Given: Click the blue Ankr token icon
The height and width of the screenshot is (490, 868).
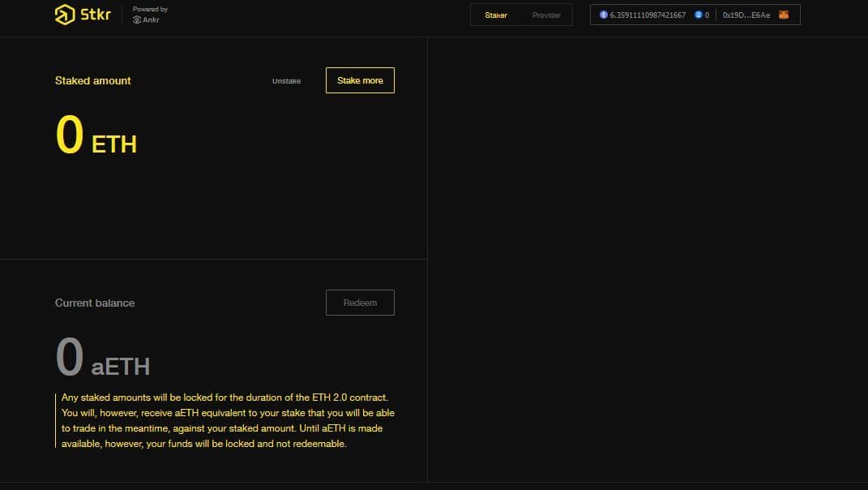Looking at the screenshot, I should coord(698,15).
